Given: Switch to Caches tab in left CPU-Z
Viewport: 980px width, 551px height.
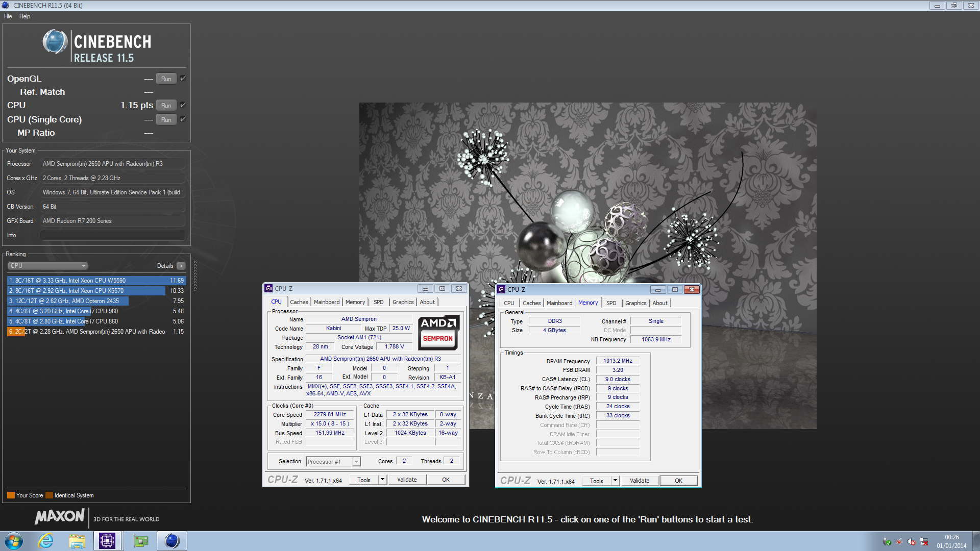Looking at the screenshot, I should (299, 302).
